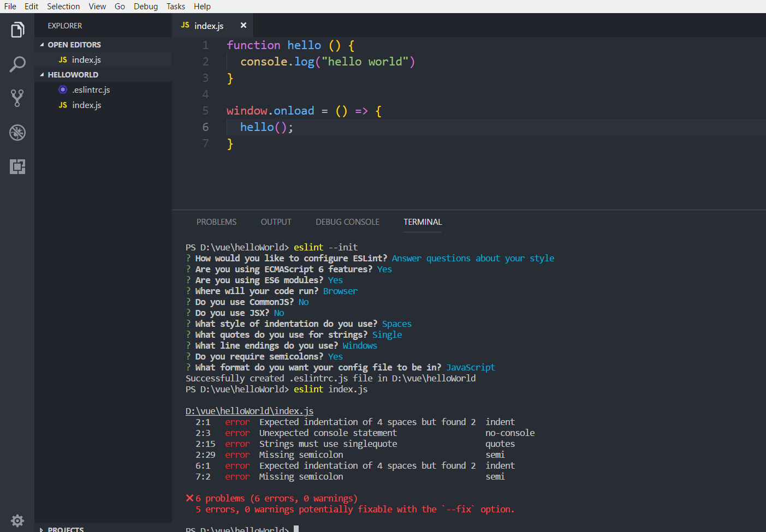Open the Explorer view in activity bar
The width and height of the screenshot is (766, 532).
[17, 29]
